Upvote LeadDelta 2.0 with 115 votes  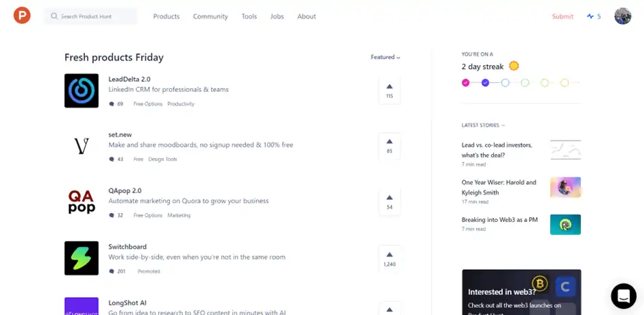point(389,90)
